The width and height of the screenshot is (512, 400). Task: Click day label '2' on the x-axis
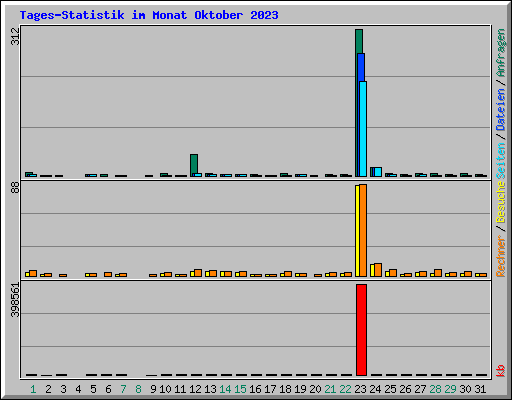tap(48, 389)
